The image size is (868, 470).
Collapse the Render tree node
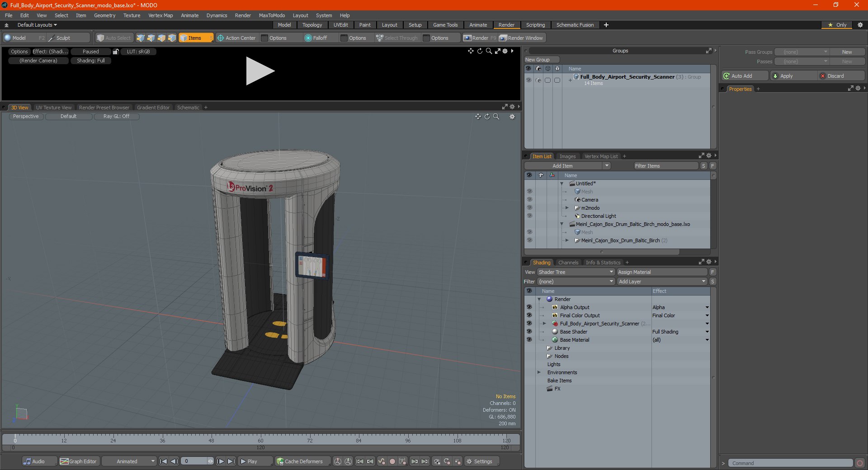[539, 299]
